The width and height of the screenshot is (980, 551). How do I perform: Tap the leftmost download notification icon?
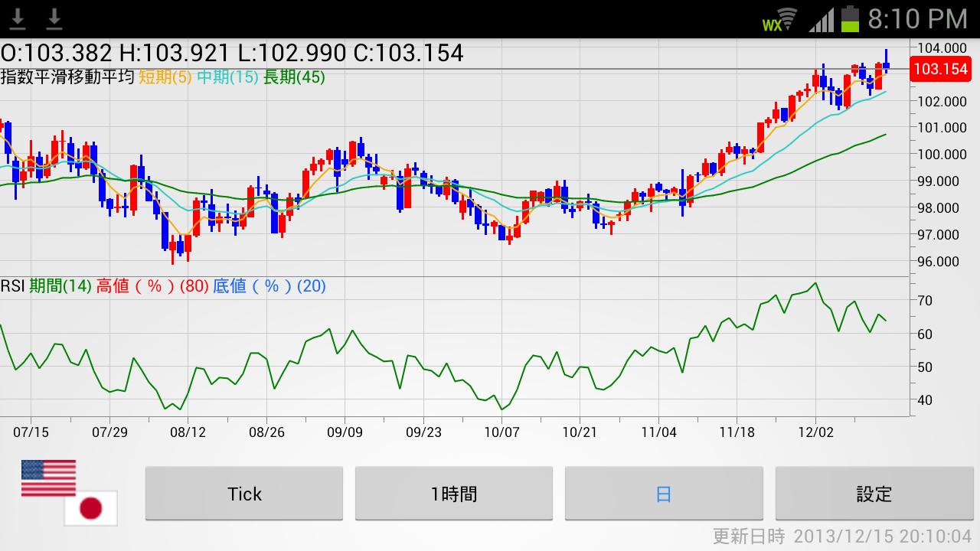[18, 19]
